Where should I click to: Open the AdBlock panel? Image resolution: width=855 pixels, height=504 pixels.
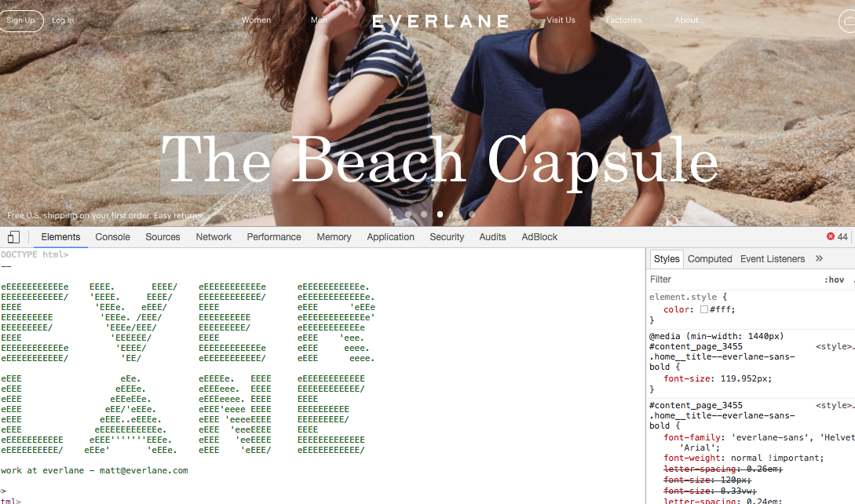point(539,236)
